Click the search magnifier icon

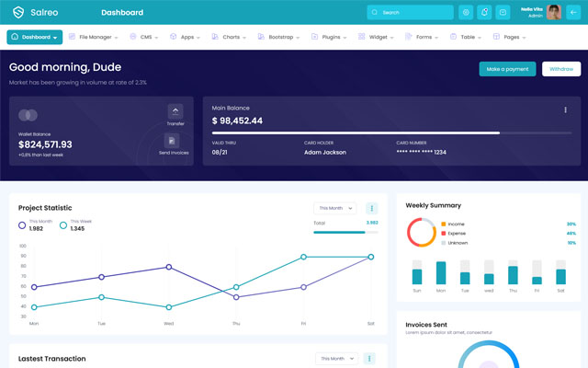tap(375, 12)
